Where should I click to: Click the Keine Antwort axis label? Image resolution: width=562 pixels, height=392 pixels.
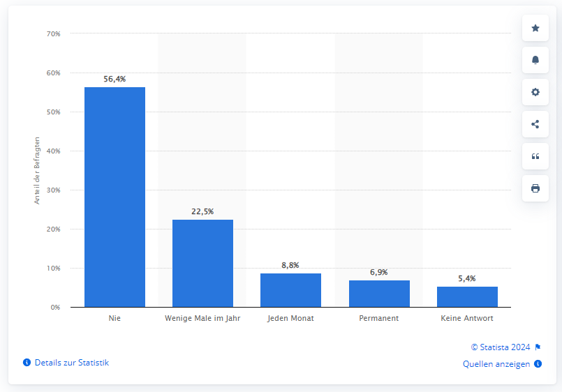467,318
